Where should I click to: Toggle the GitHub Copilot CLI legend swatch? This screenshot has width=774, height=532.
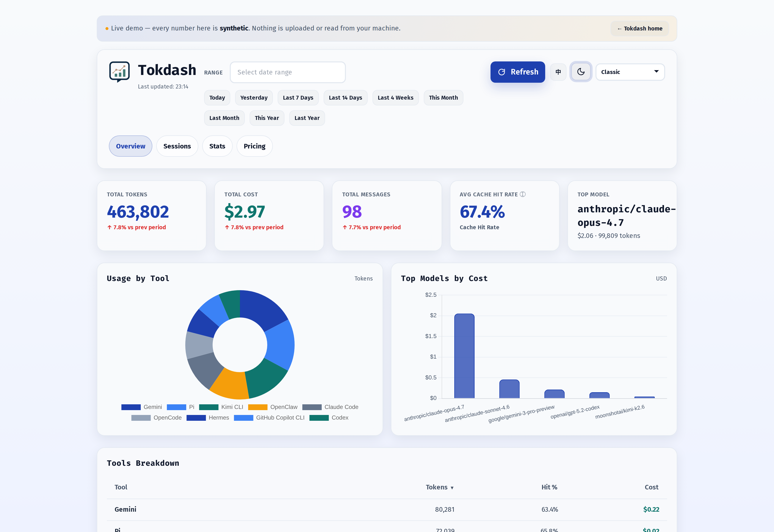point(244,418)
